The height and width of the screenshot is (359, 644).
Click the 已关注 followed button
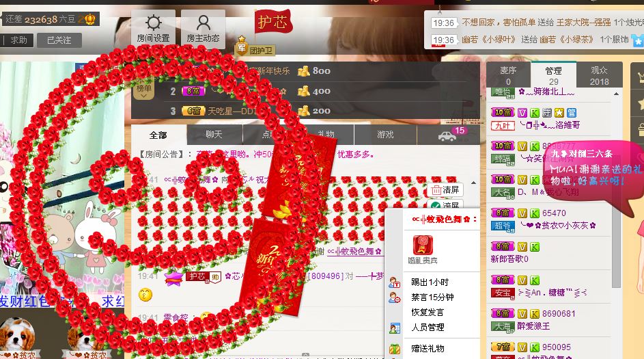tap(59, 40)
